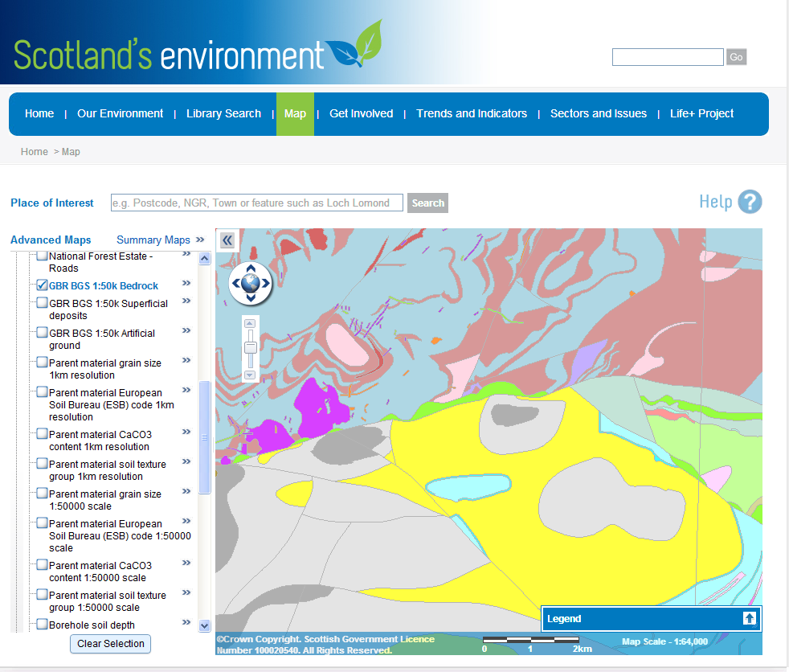This screenshot has height=672, width=789.
Task: Expand Parent material grain size 1km resolution options
Action: point(186,360)
